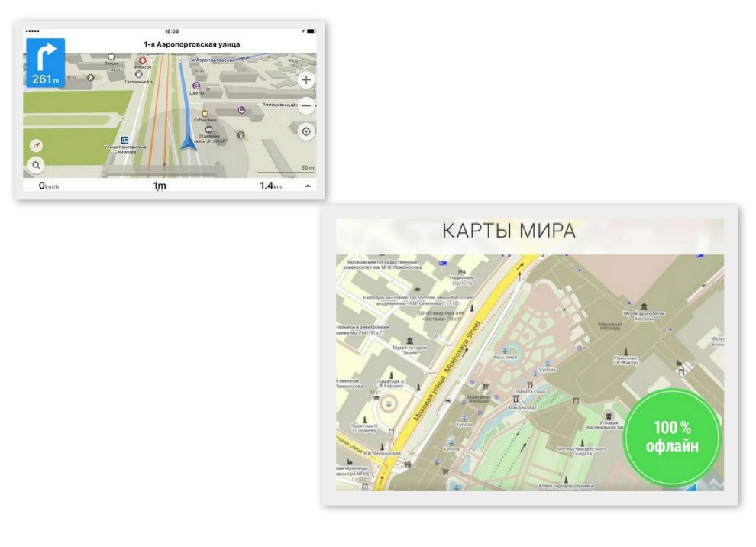Screen dimensions: 756x547
Task: Tap the 1.4 km remaining distance
Action: tap(270, 186)
